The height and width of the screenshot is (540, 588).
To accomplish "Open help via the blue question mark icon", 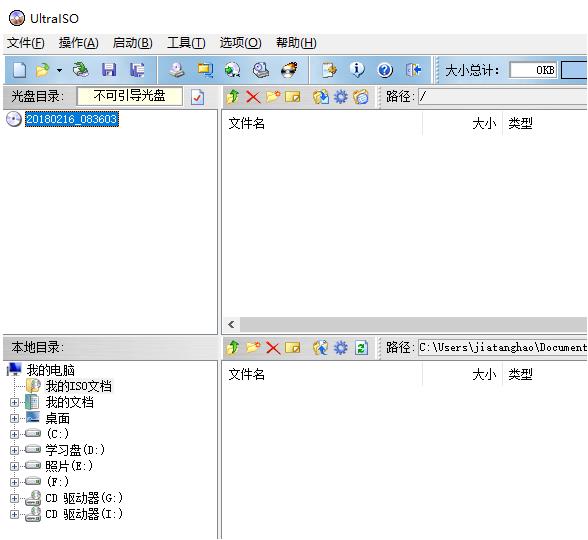I will coord(385,70).
